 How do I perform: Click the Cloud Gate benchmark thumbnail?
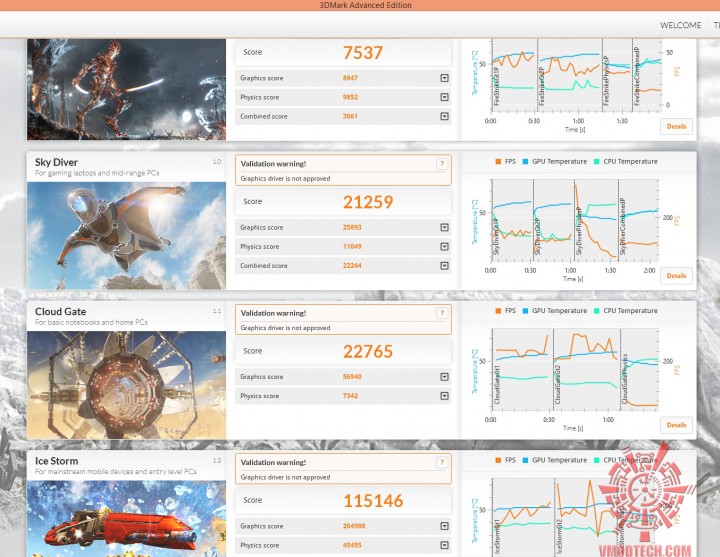(x=126, y=385)
